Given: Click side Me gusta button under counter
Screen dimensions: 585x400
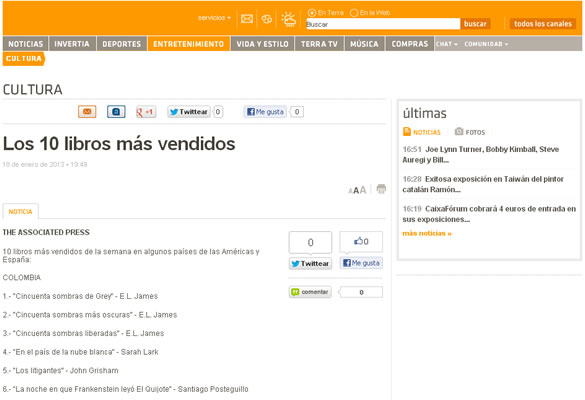Looking at the screenshot, I should click(x=361, y=263).
